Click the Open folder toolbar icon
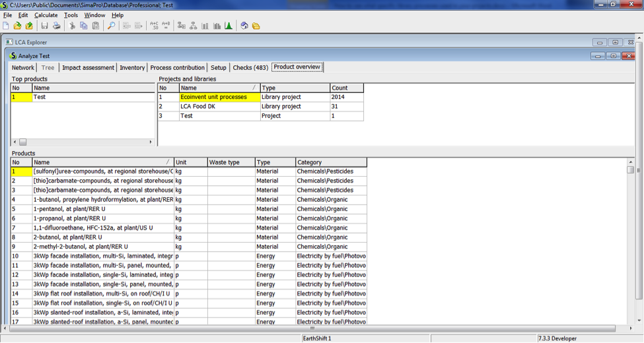Image resolution: width=644 pixels, height=343 pixels. click(x=17, y=26)
